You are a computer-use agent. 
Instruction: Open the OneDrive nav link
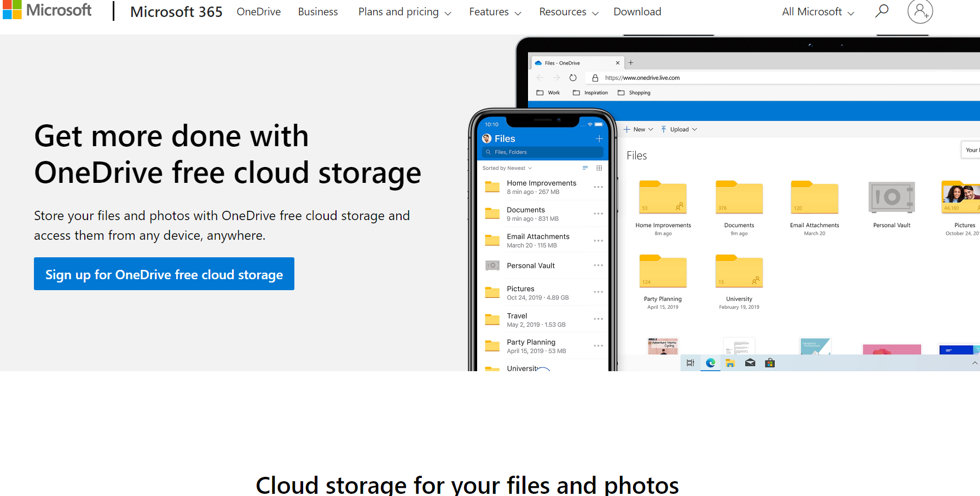[x=259, y=11]
